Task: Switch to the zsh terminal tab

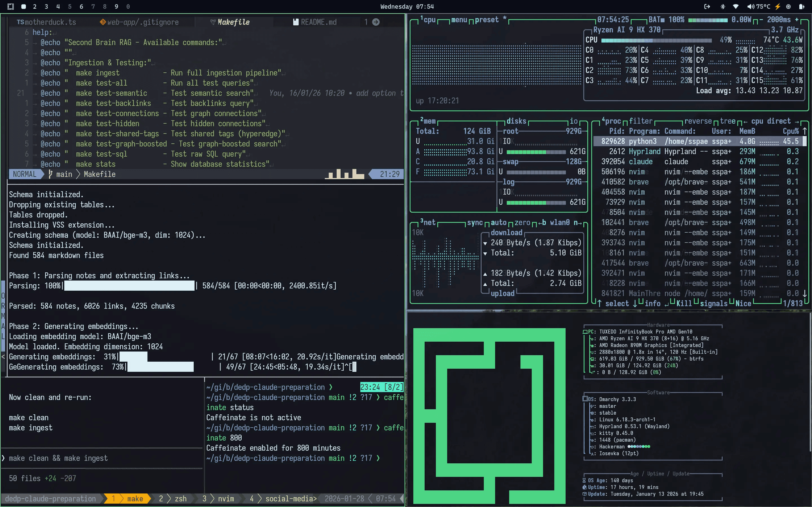Action: [181, 499]
